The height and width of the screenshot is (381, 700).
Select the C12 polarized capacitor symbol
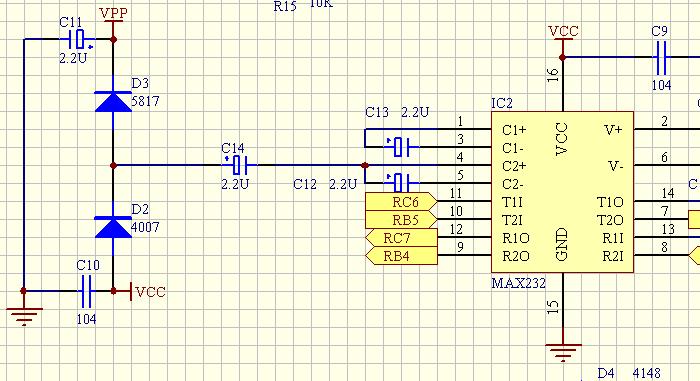coord(401,182)
